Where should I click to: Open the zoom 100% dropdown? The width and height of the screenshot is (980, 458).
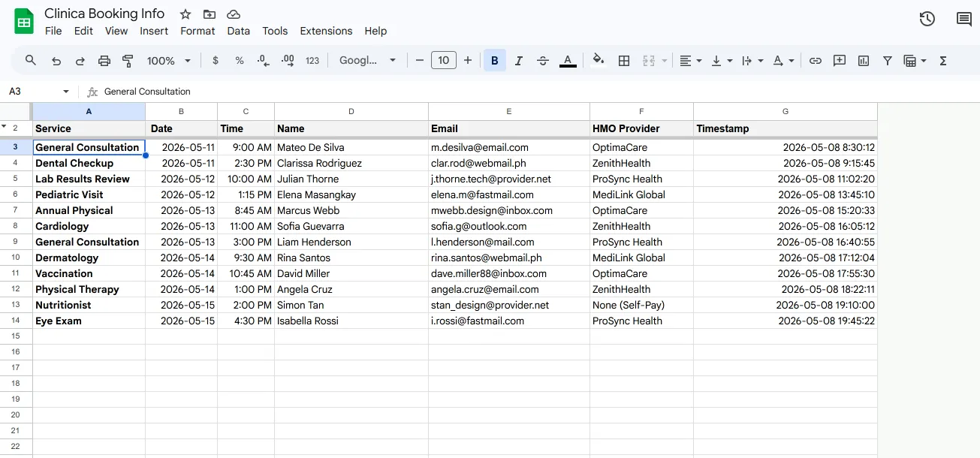169,61
